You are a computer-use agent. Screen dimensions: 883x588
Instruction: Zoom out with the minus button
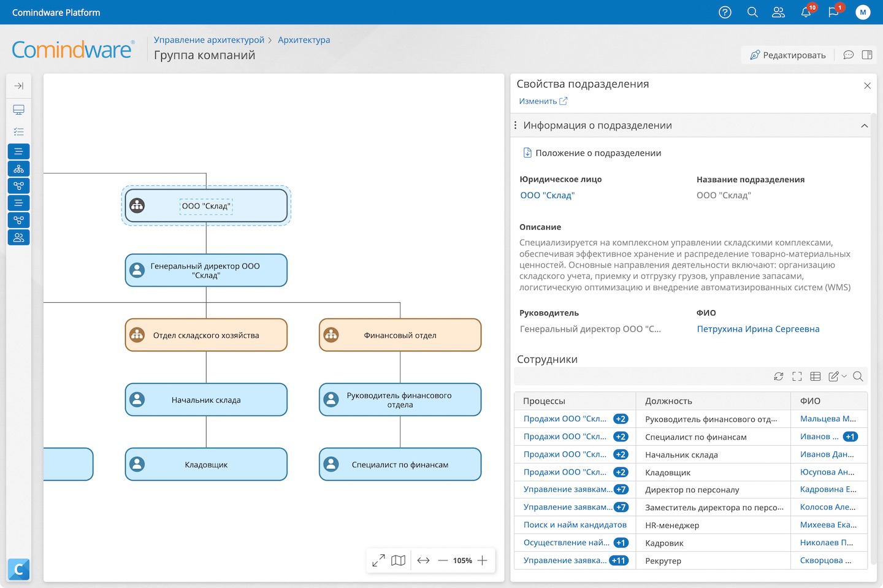[x=443, y=560]
